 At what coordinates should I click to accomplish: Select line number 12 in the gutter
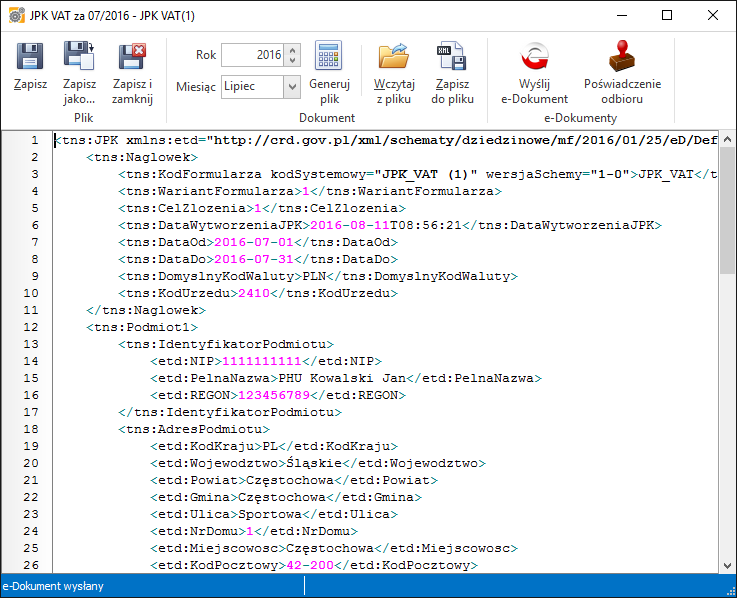[31, 327]
